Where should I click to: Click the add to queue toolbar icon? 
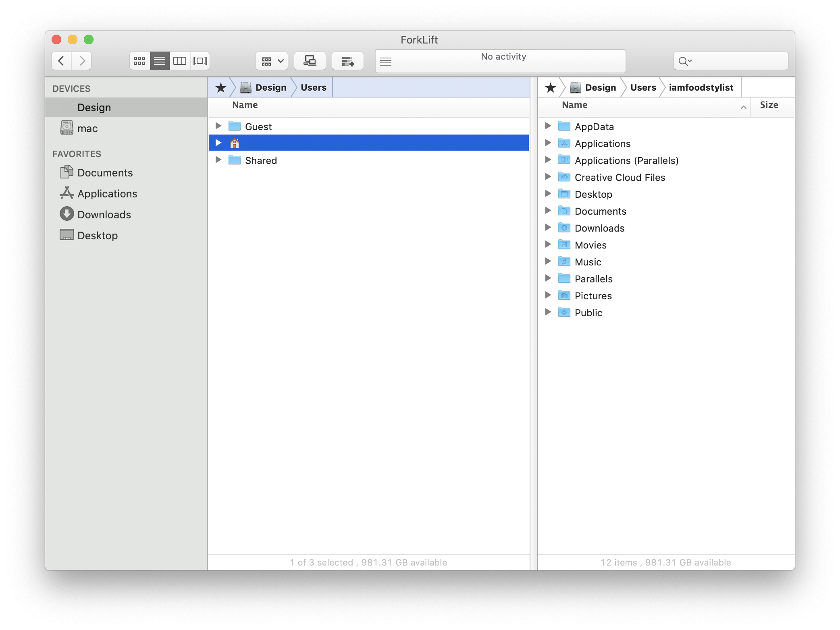pyautogui.click(x=347, y=61)
